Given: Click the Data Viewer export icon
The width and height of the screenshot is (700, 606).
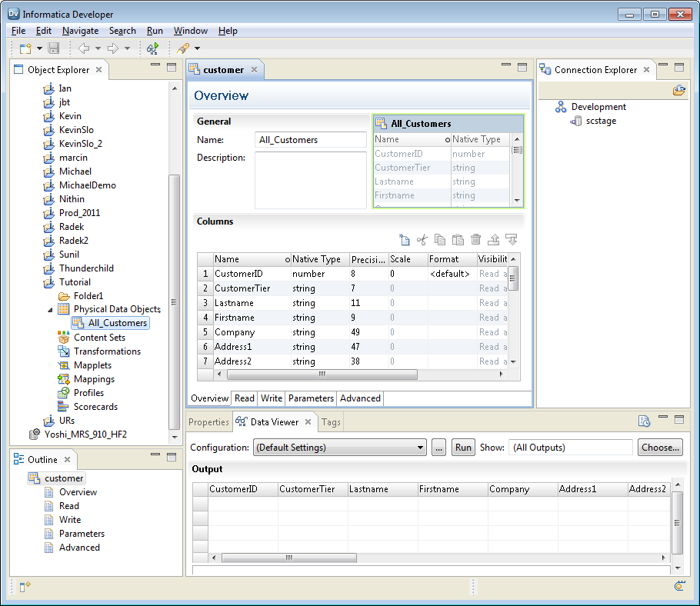Looking at the screenshot, I should [x=644, y=421].
